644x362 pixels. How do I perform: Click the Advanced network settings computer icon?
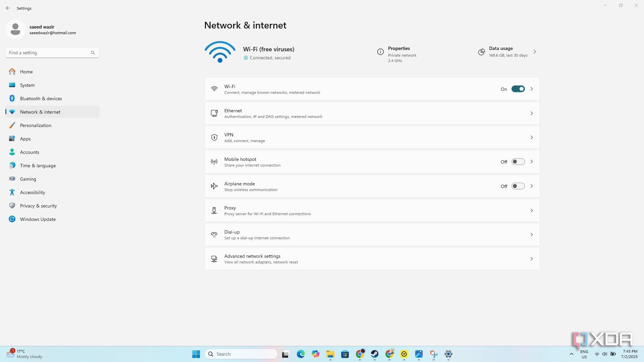[214, 259]
